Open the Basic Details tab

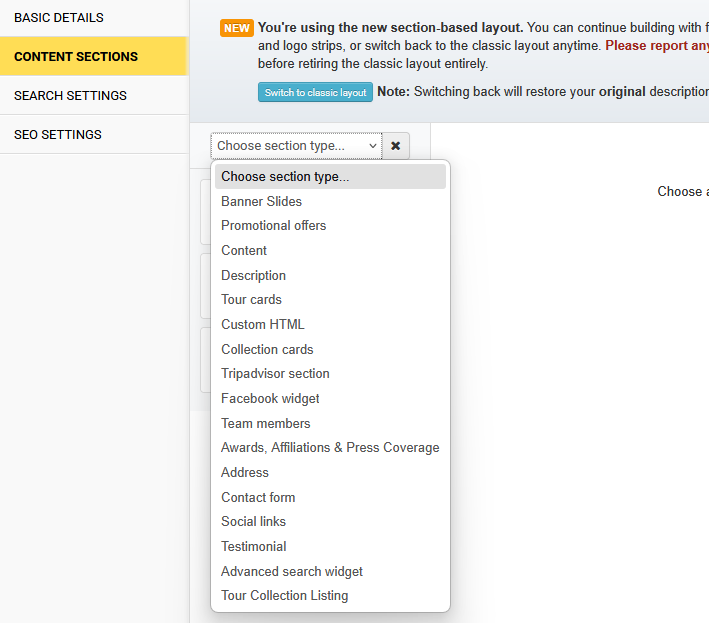[59, 18]
